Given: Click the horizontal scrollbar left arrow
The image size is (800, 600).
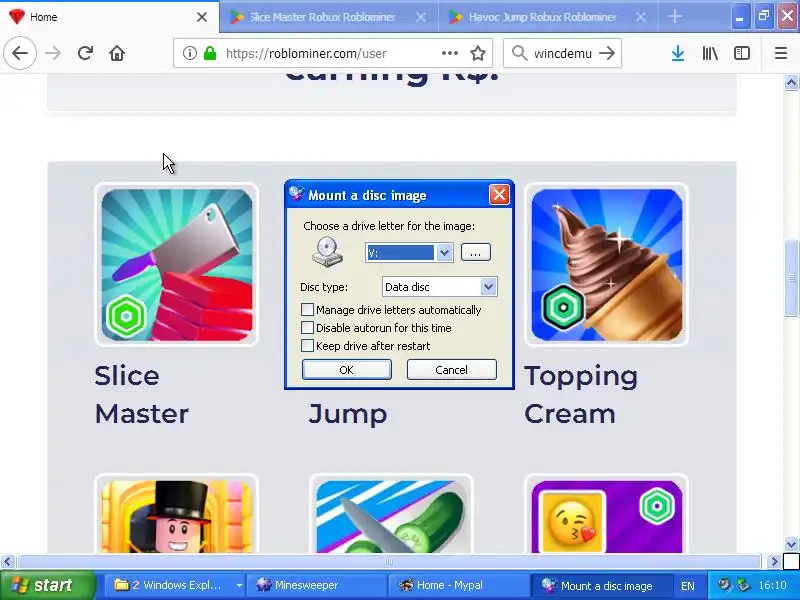Looking at the screenshot, I should click(7, 562).
